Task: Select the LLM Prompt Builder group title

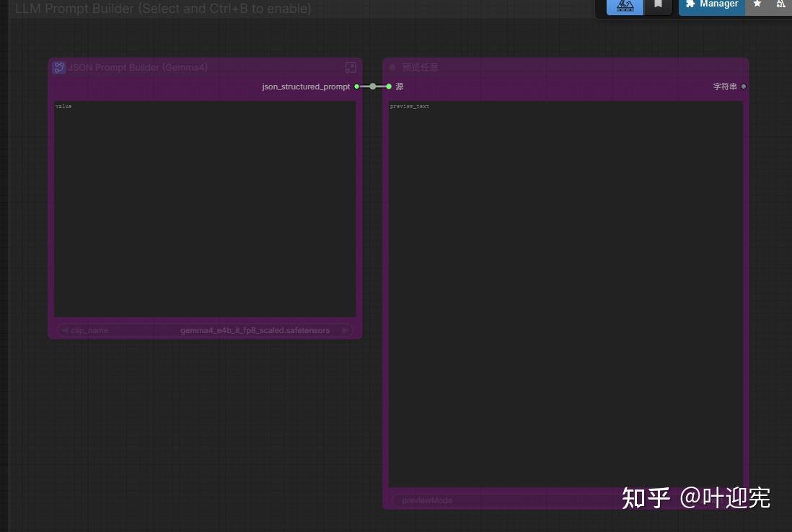Action: [163, 9]
